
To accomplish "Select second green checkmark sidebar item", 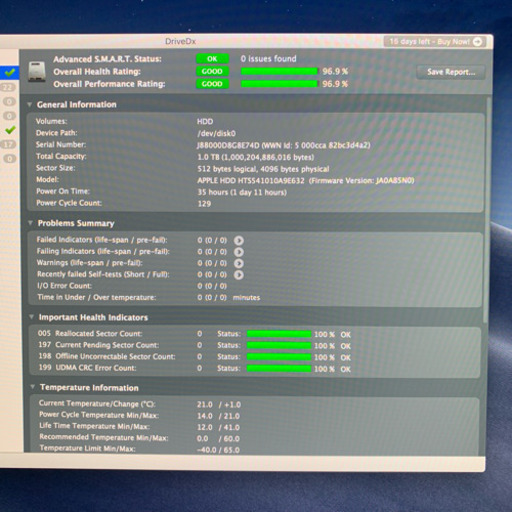I will tap(10, 130).
